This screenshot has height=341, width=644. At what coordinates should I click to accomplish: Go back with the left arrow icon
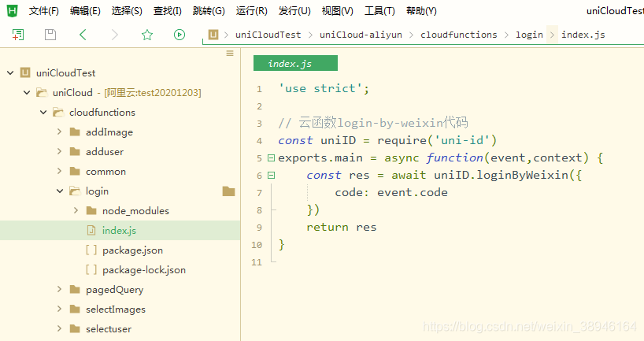83,35
